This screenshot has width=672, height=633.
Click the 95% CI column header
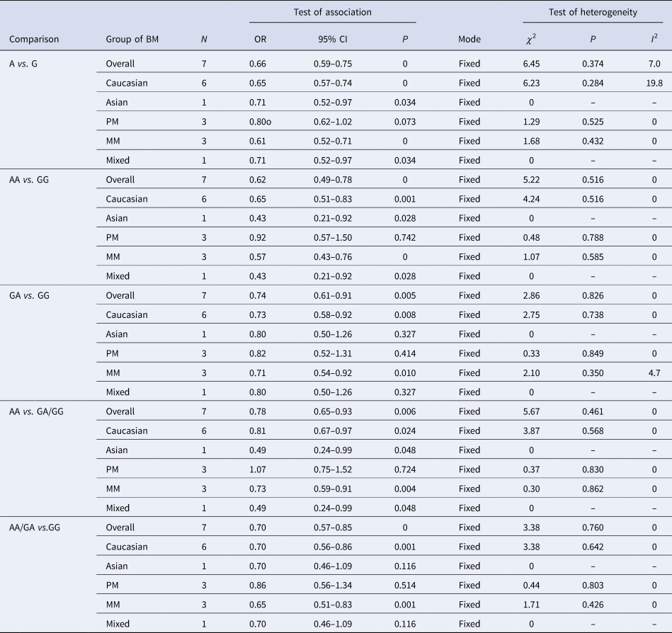[x=332, y=40]
